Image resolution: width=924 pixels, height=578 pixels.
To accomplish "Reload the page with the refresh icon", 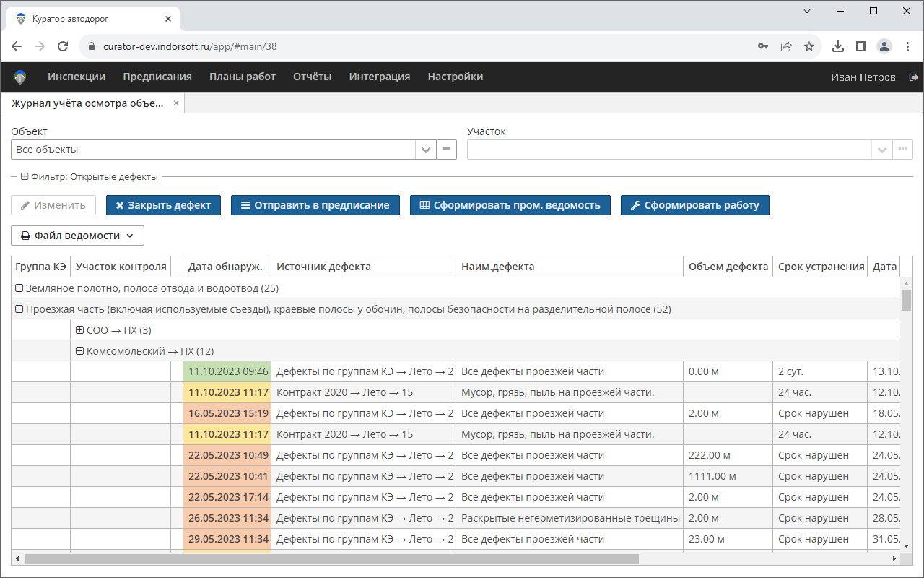I will (63, 46).
